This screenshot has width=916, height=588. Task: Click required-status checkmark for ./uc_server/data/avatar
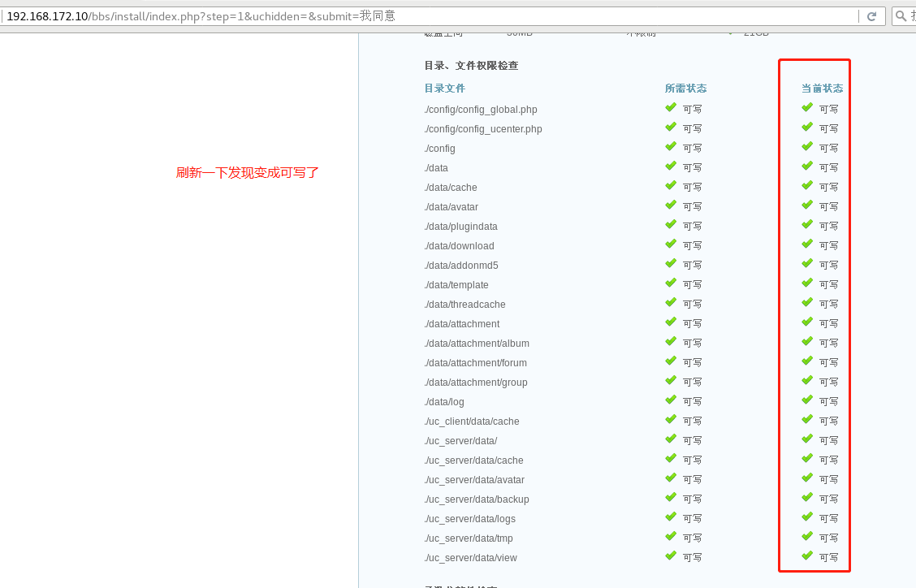coord(671,478)
